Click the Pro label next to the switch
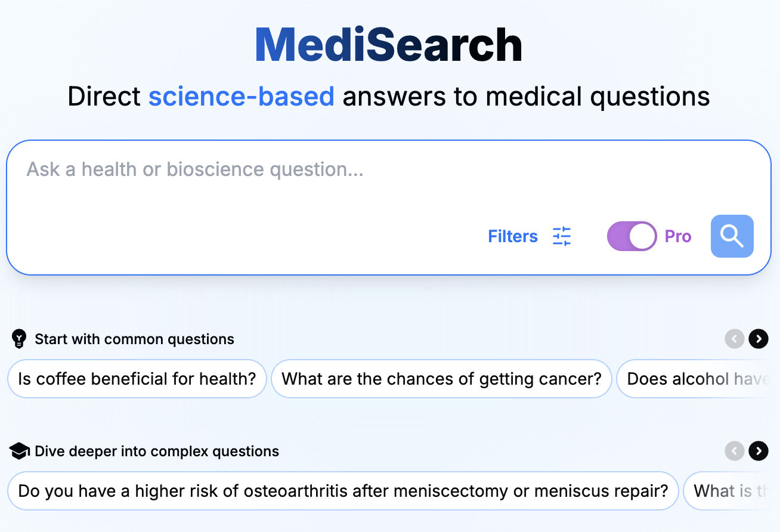This screenshot has height=532, width=780. coord(677,236)
